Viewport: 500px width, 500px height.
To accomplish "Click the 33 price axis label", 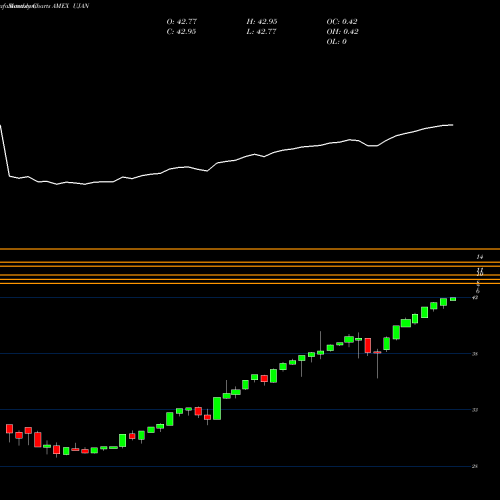I will tap(475, 410).
